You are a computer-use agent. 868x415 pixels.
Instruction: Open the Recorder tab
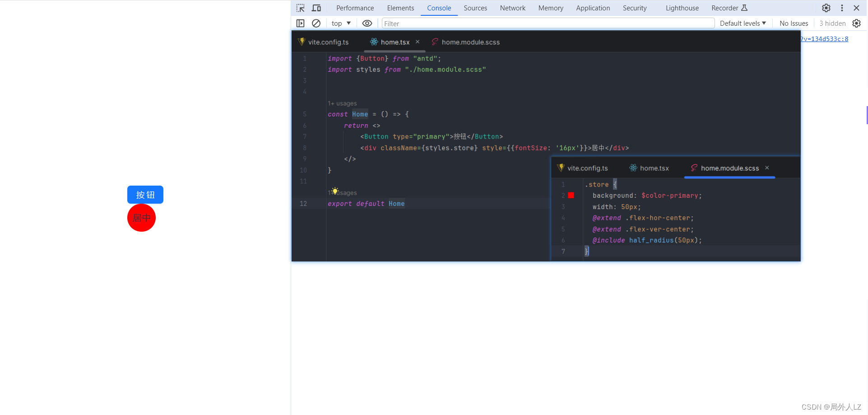[725, 8]
